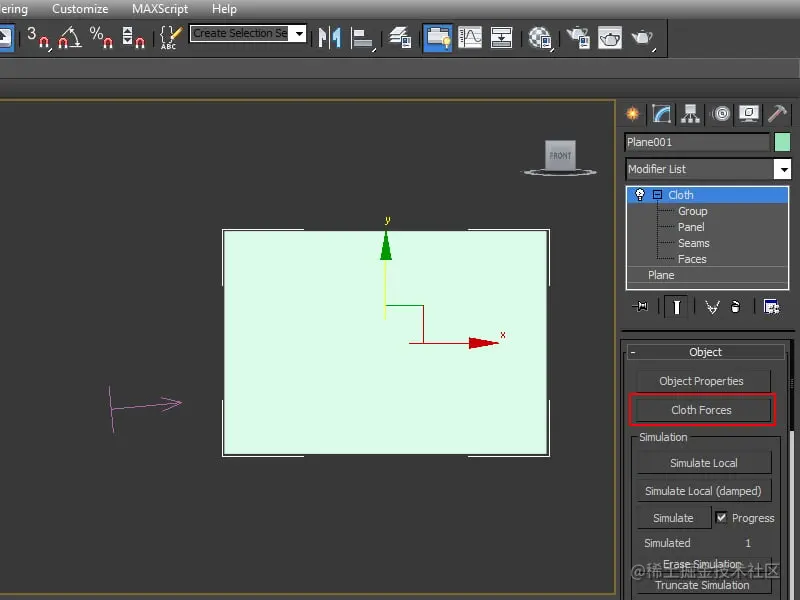Open the MAXScript menu
Viewport: 800px width, 600px height.
(x=160, y=9)
